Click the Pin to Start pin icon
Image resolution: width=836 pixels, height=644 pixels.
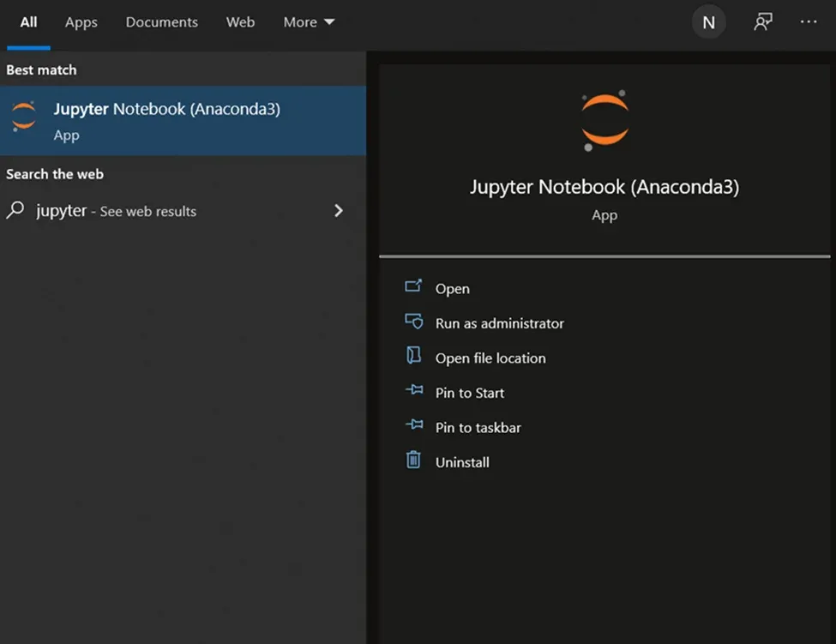[x=413, y=392]
